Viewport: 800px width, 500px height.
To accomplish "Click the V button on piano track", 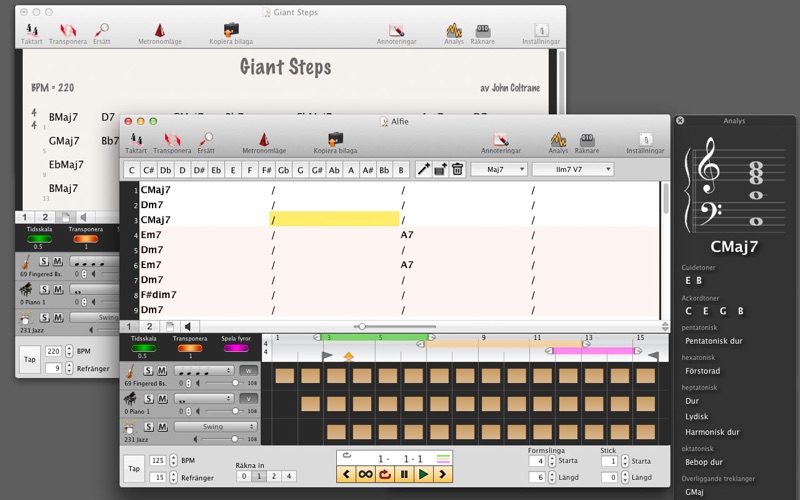I will (248, 398).
